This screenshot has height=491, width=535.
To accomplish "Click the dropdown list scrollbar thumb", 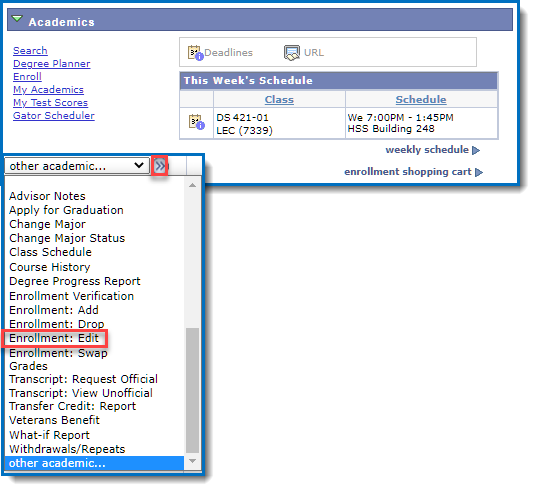I will [192, 390].
